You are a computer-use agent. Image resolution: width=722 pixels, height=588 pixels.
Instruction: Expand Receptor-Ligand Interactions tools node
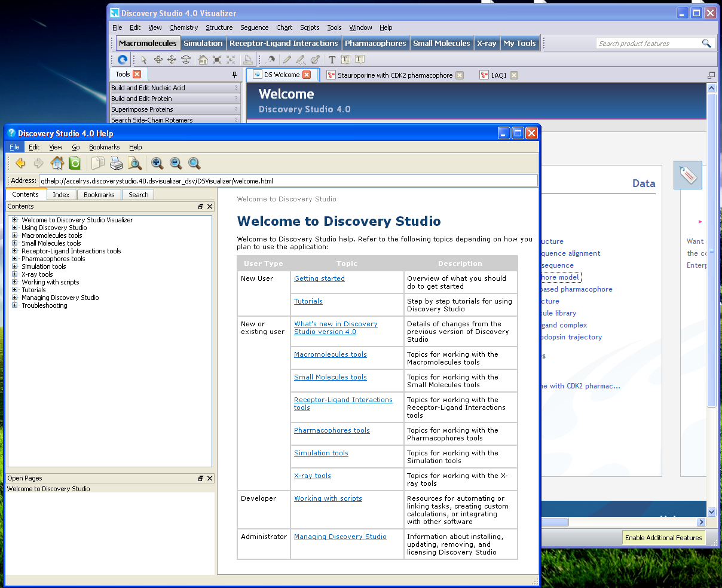pos(15,251)
